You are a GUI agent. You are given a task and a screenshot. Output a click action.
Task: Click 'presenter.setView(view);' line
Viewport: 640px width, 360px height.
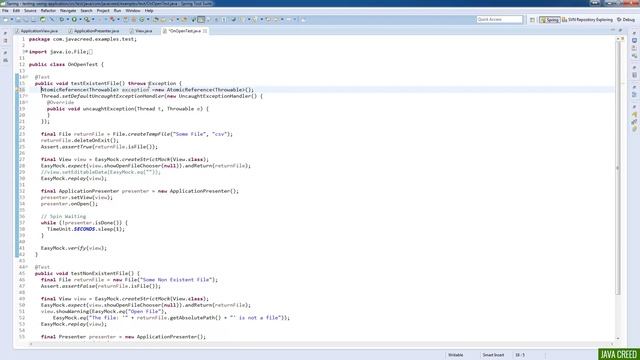(76, 198)
